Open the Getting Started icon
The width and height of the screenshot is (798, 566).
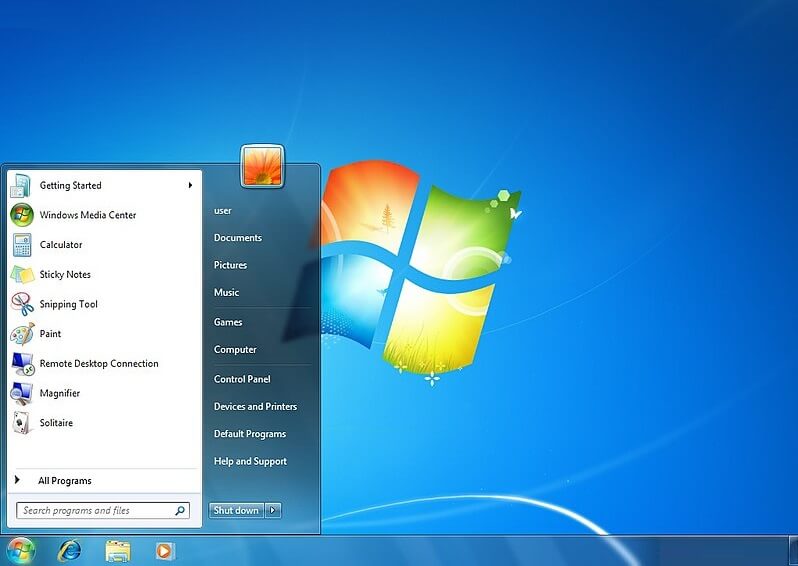(x=21, y=185)
